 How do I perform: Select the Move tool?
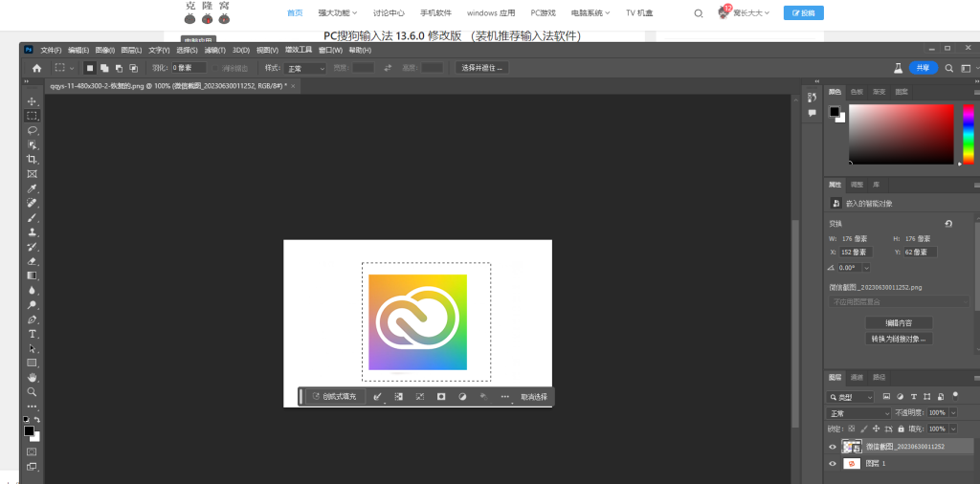32,101
